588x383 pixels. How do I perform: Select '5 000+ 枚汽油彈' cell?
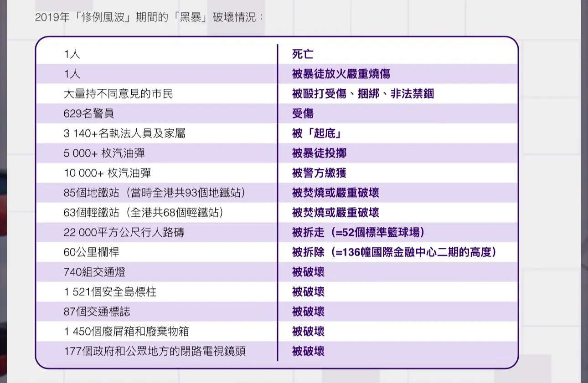104,153
